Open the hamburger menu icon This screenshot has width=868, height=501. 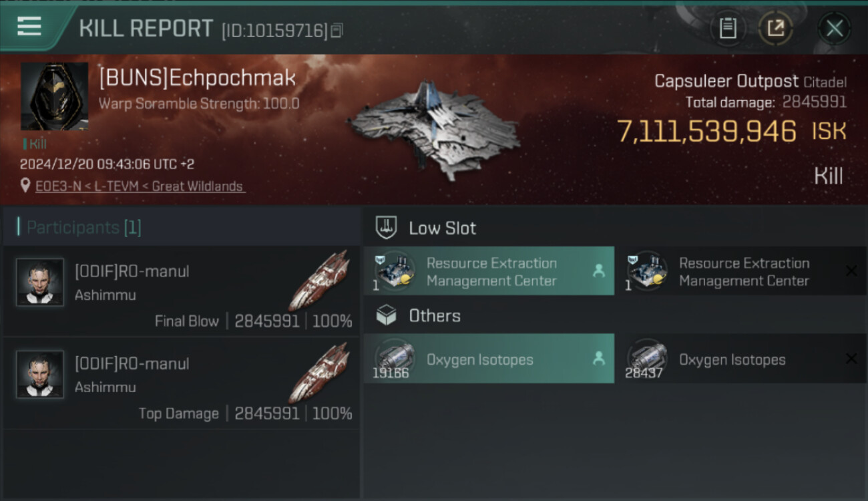click(x=29, y=27)
